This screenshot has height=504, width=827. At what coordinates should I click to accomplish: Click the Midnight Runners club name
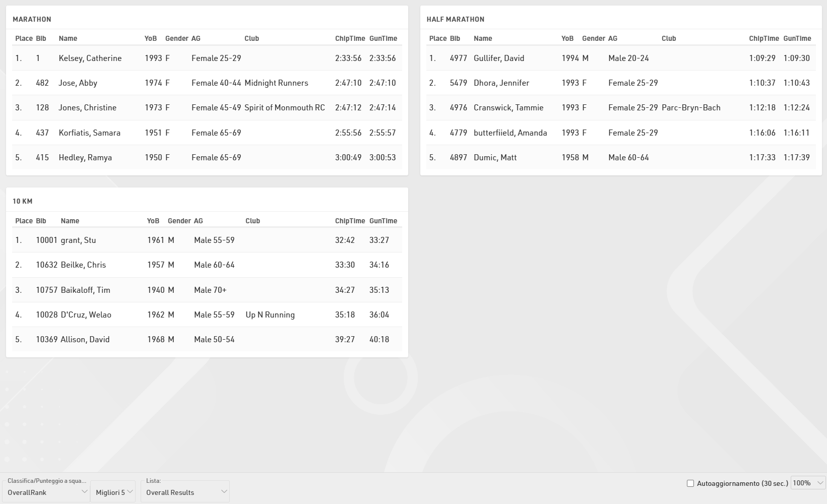pos(276,83)
